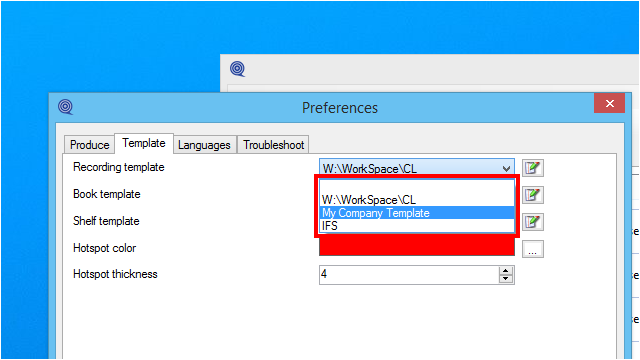The height and width of the screenshot is (360, 640).
Task: Click the Hotspot thickness value field
Action: click(409, 274)
